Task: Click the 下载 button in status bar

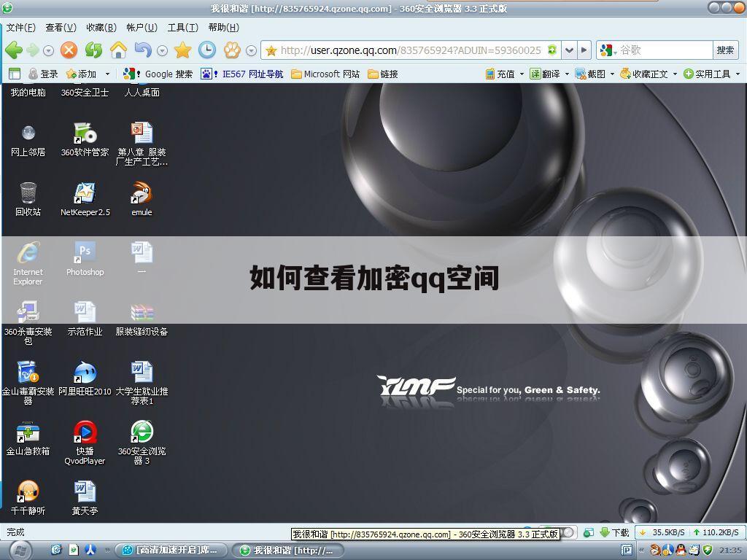Action: click(x=615, y=532)
